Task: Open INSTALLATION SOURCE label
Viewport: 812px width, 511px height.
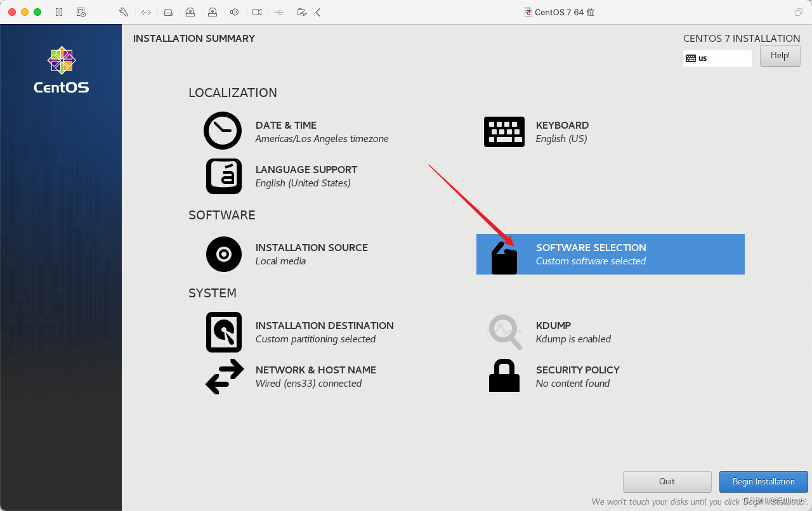Action: [x=311, y=248]
